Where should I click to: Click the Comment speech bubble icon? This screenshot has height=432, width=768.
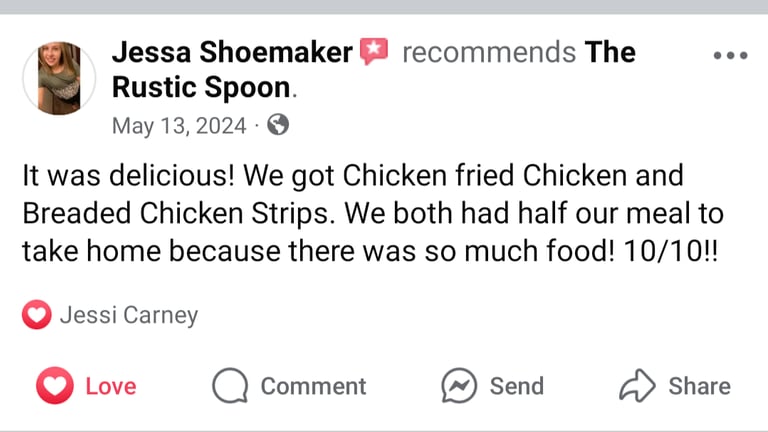pos(230,386)
